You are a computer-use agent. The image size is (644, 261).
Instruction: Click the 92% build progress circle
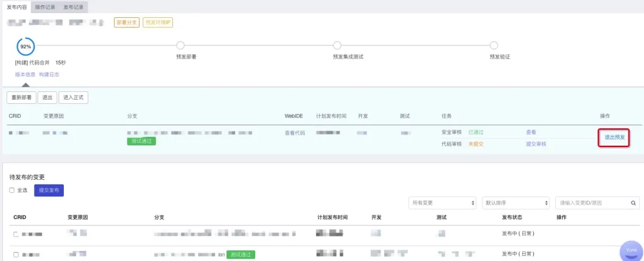[x=26, y=46]
